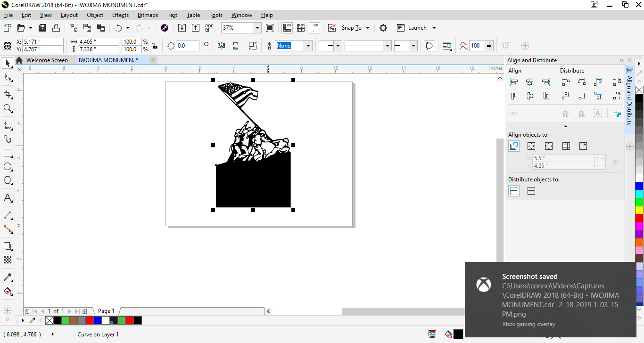Mirror the object horizontally
Viewport: 644px width, 343px height.
point(222,46)
